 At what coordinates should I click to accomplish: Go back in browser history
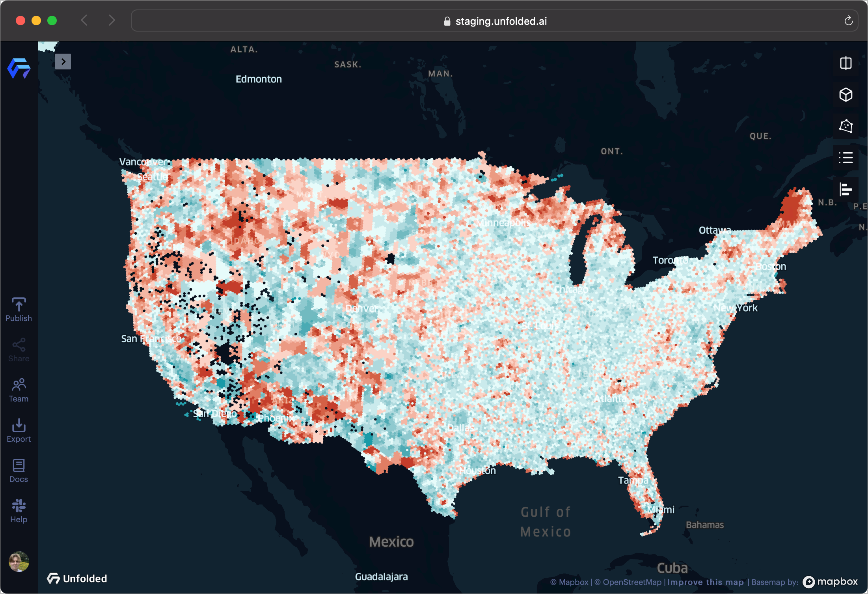click(x=84, y=20)
